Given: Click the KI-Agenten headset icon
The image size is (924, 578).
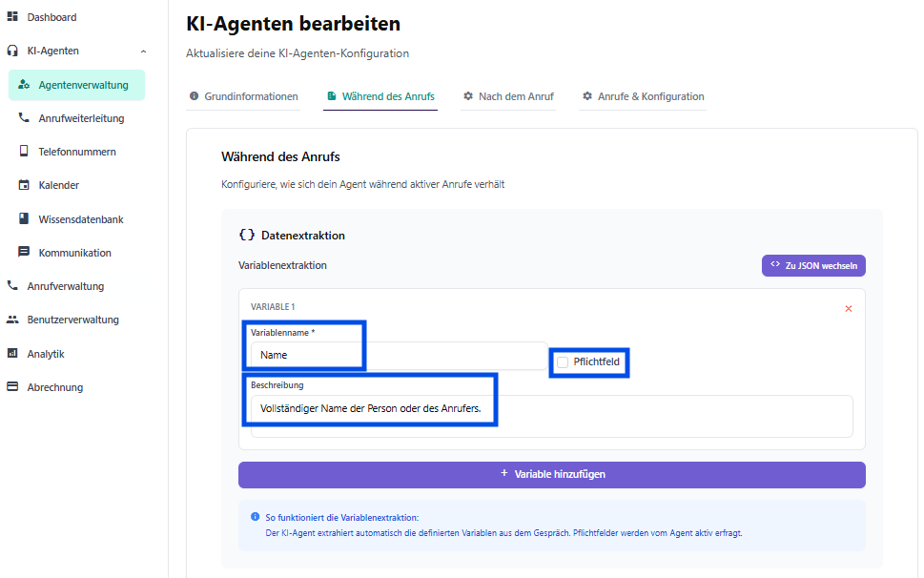Looking at the screenshot, I should 13,51.
